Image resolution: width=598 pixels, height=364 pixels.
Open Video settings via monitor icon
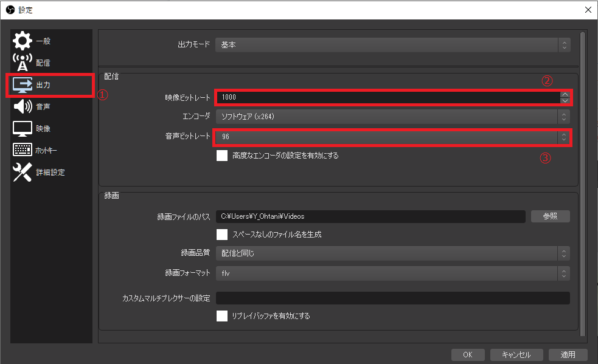pos(23,129)
